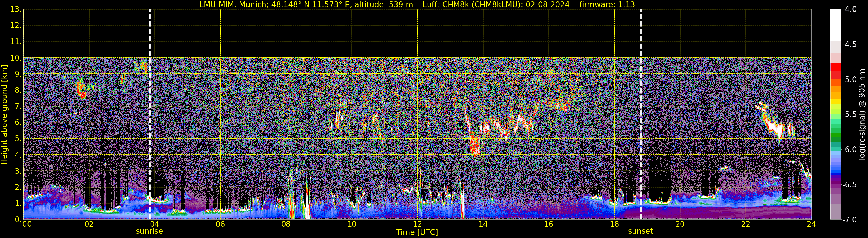Image resolution: width=868 pixels, height=238 pixels.
Task: Click the white dashed sunrise marker line
Action: 150,114
